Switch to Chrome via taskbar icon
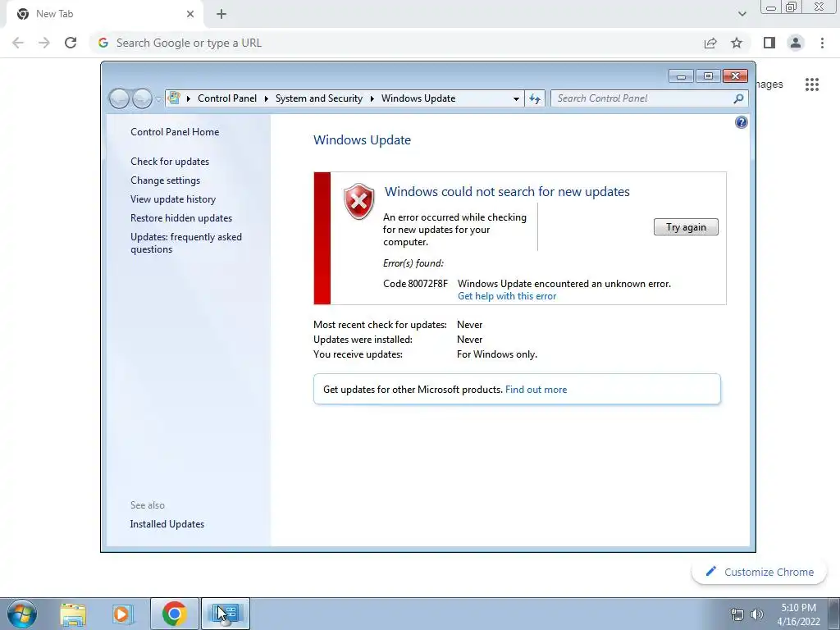The width and height of the screenshot is (840, 630). [x=175, y=614]
